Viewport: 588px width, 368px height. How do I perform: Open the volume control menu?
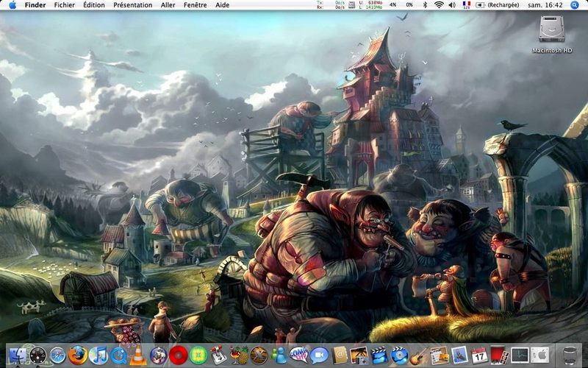(x=452, y=5)
